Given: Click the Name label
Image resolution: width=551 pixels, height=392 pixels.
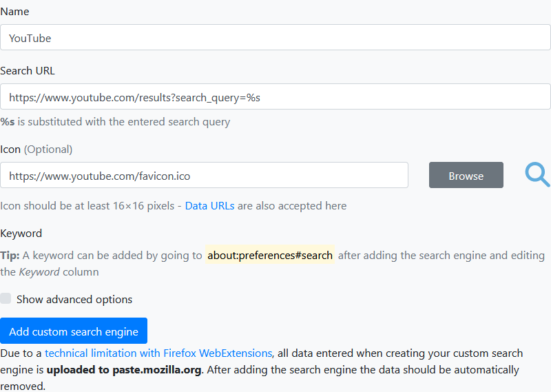Looking at the screenshot, I should [x=14, y=12].
